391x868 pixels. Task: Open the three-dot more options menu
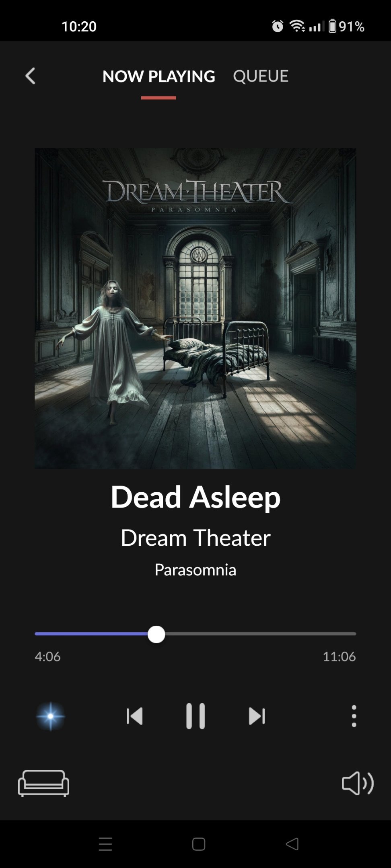coord(354,716)
